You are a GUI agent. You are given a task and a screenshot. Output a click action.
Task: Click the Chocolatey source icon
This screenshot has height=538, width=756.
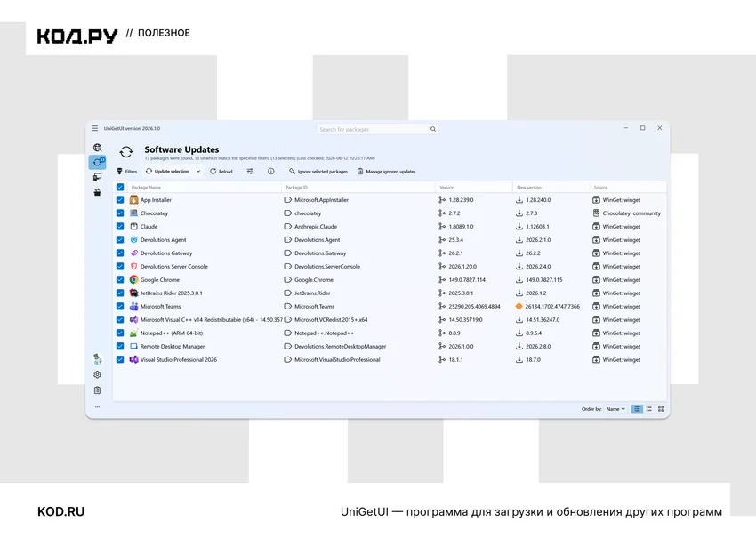[x=596, y=213]
